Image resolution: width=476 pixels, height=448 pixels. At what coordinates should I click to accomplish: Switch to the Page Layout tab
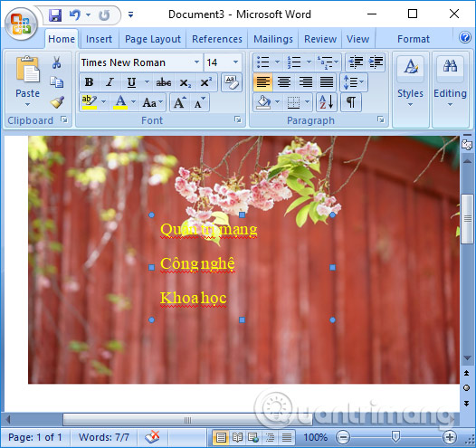(153, 39)
